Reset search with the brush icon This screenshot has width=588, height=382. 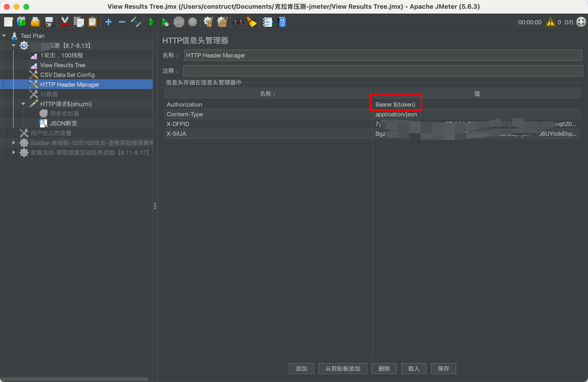(251, 22)
